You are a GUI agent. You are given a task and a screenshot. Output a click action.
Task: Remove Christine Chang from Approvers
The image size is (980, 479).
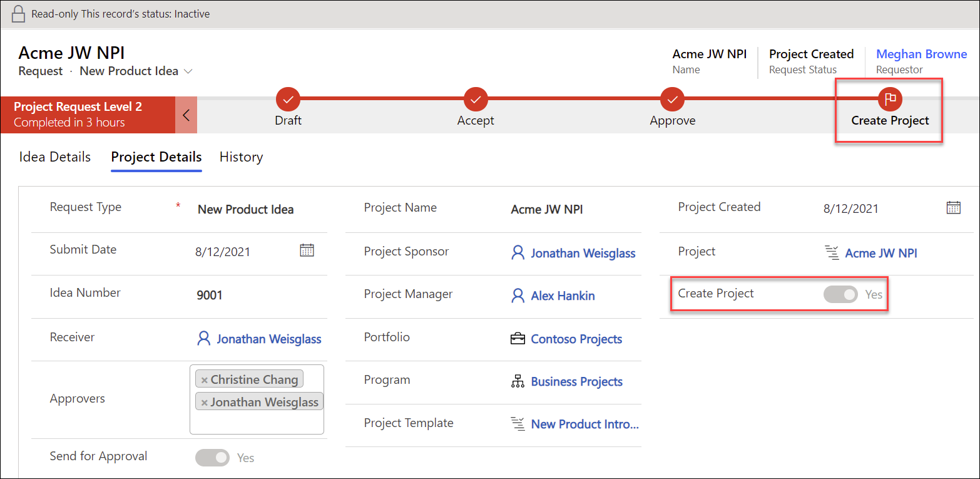[x=205, y=380]
